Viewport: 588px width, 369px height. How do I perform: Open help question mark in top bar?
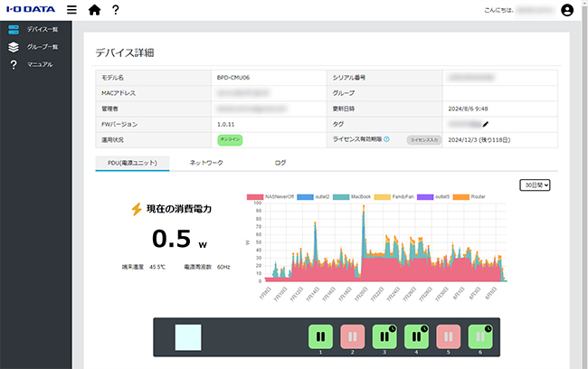116,10
